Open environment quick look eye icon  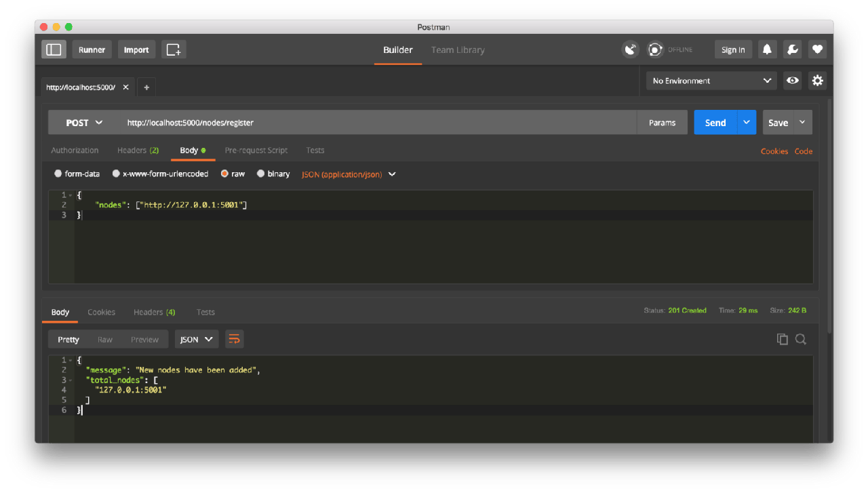[x=792, y=81]
